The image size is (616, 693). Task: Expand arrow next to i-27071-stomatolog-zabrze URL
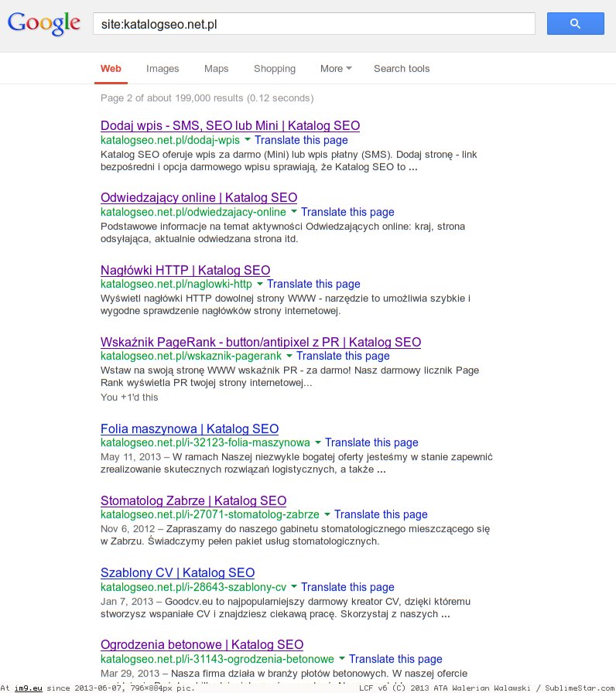coord(327,514)
